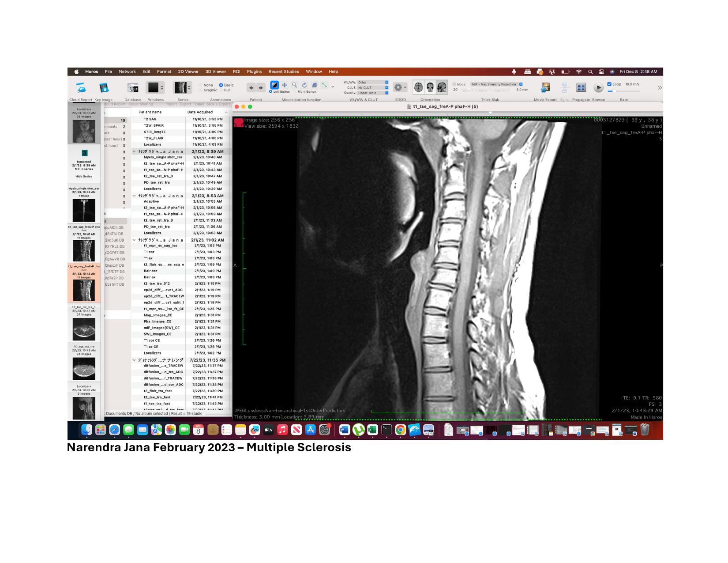This screenshot has width=728, height=563.
Task: Choose the Pan move tool
Action: tap(285, 85)
